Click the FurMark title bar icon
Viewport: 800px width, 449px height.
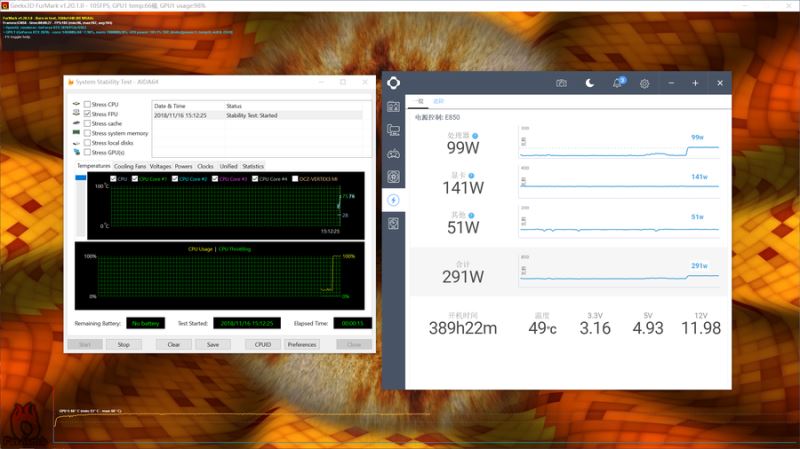click(x=5, y=5)
